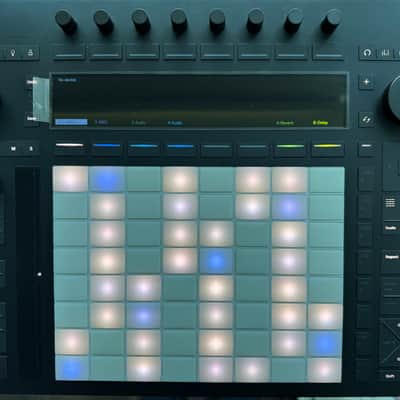
Task: Tap the lower button left of the display
Action: (31, 118)
